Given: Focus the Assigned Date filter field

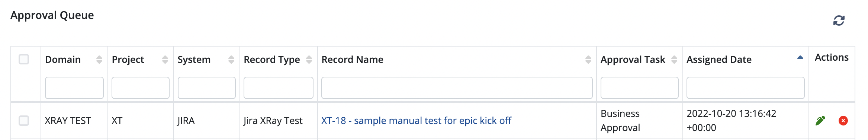Looking at the screenshot, I should [x=746, y=88].
